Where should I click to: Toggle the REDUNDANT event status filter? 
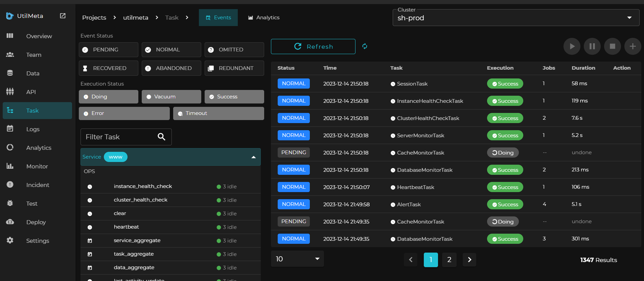(234, 68)
